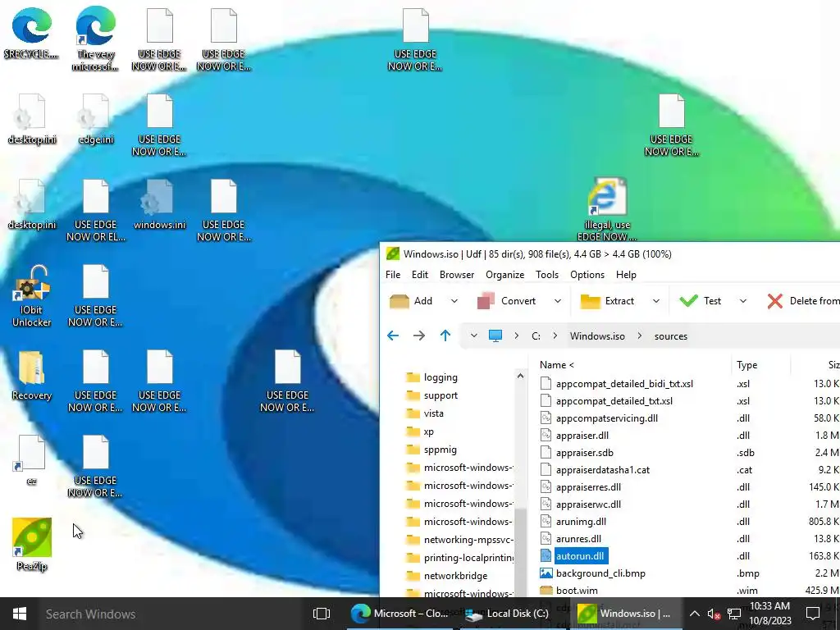Select the support folder in tree
Image resolution: width=840 pixels, height=630 pixels.
click(x=431, y=395)
